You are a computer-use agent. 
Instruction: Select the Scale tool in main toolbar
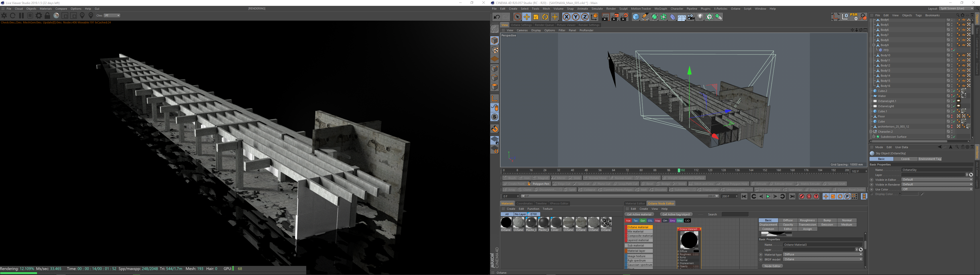tap(536, 17)
